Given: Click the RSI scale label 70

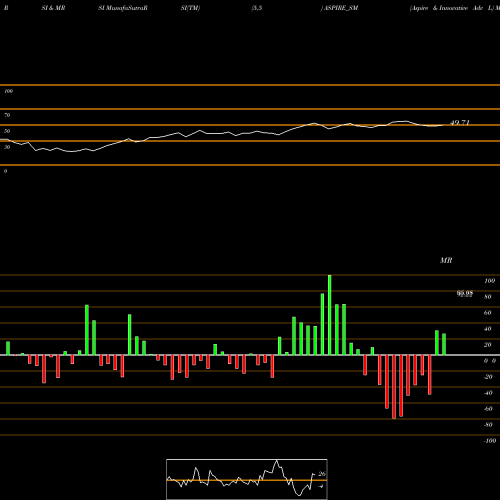Looking at the screenshot, I should click(x=7, y=115).
